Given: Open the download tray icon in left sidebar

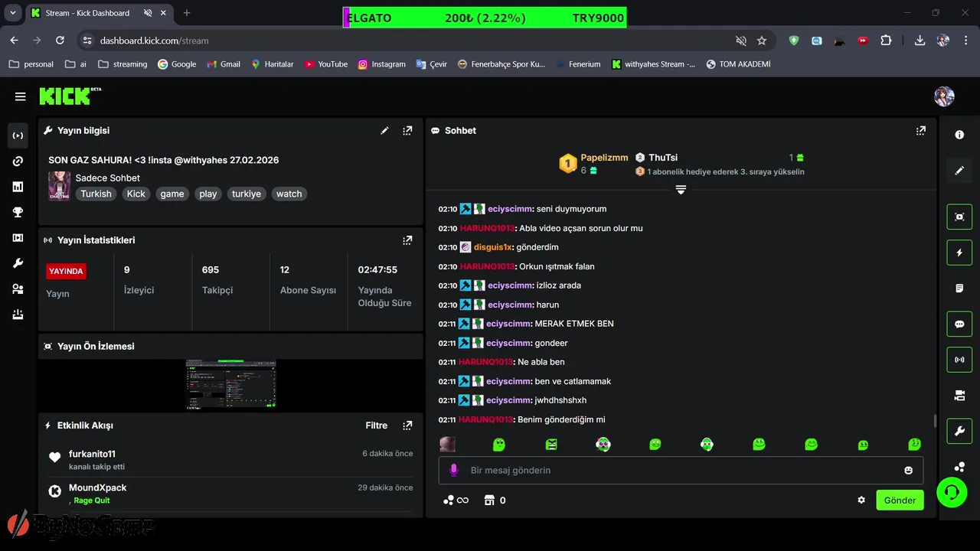Looking at the screenshot, I should pyautogui.click(x=18, y=315).
